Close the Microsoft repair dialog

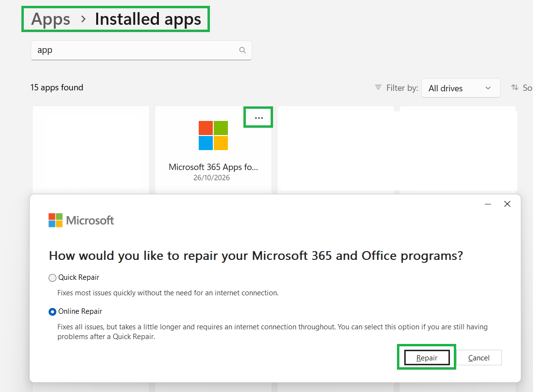click(x=507, y=204)
